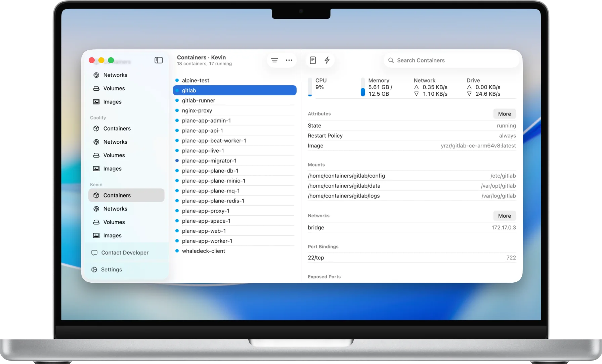Open the filter options in the container list
The width and height of the screenshot is (602, 364).
pyautogui.click(x=274, y=60)
